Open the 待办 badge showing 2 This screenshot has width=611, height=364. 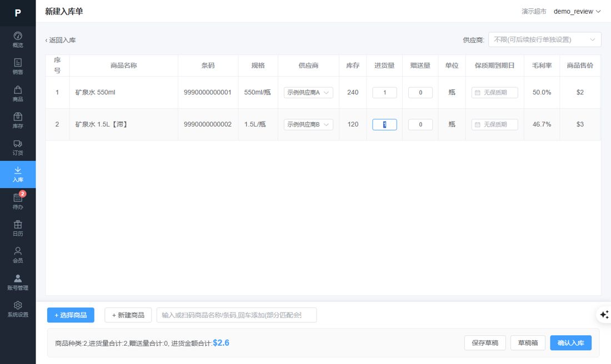(23, 194)
